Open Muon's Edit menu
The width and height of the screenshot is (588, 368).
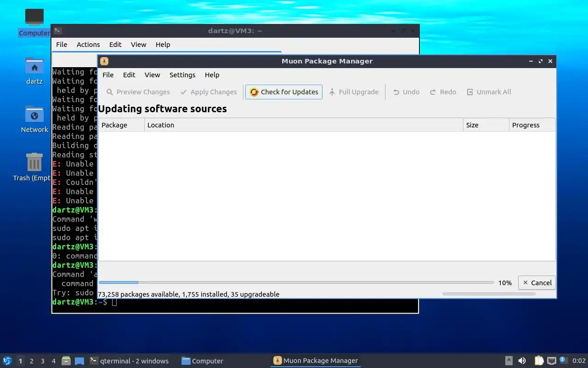tap(129, 75)
